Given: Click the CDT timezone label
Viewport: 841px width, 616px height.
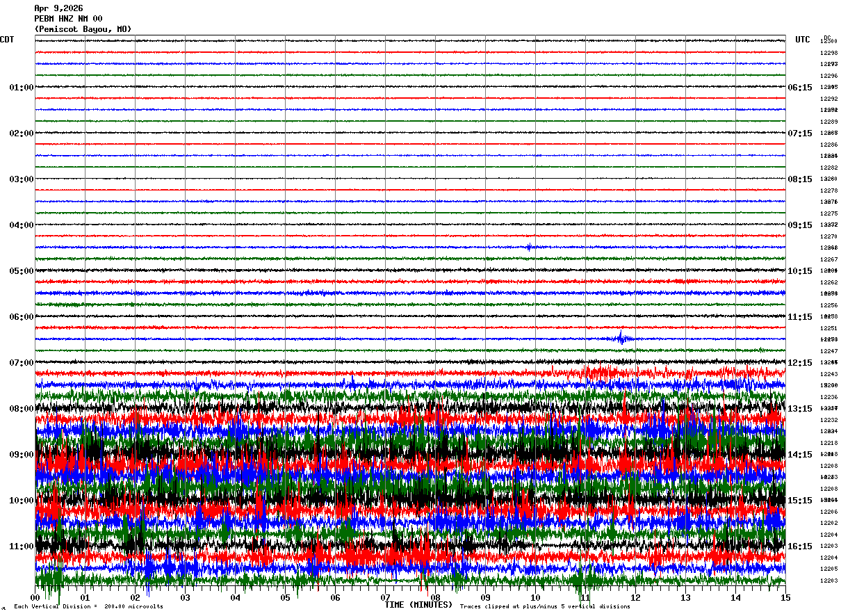Looking at the screenshot, I should [7, 40].
